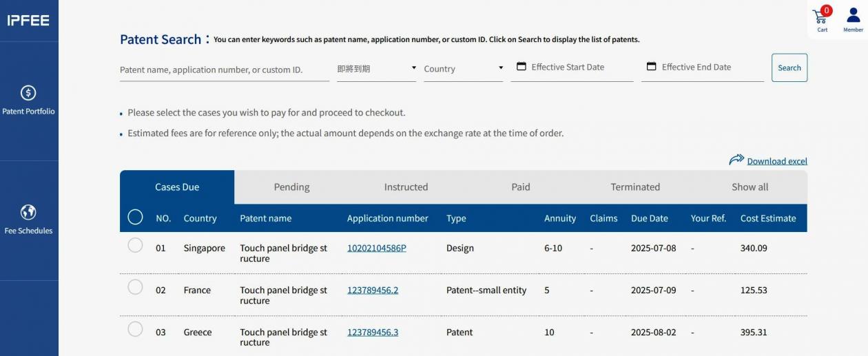The height and width of the screenshot is (356, 868).
Task: Open the Show all tab
Action: pyautogui.click(x=750, y=187)
